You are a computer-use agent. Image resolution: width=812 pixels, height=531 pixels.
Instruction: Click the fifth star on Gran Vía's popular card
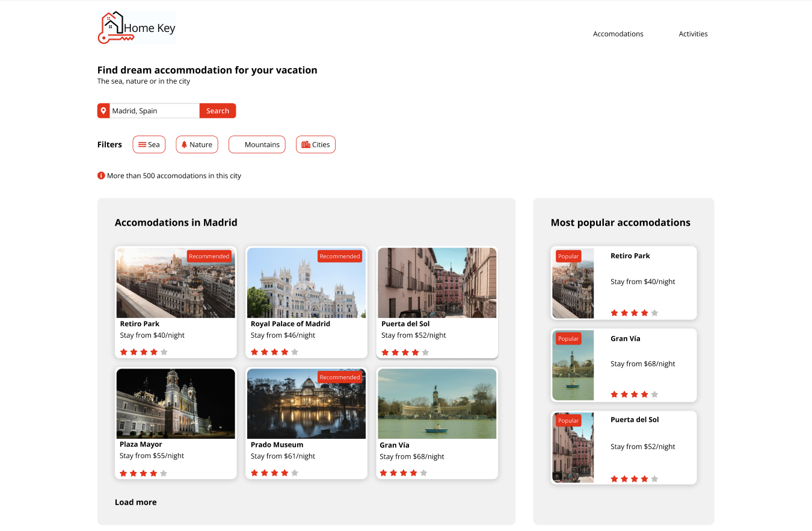point(654,394)
